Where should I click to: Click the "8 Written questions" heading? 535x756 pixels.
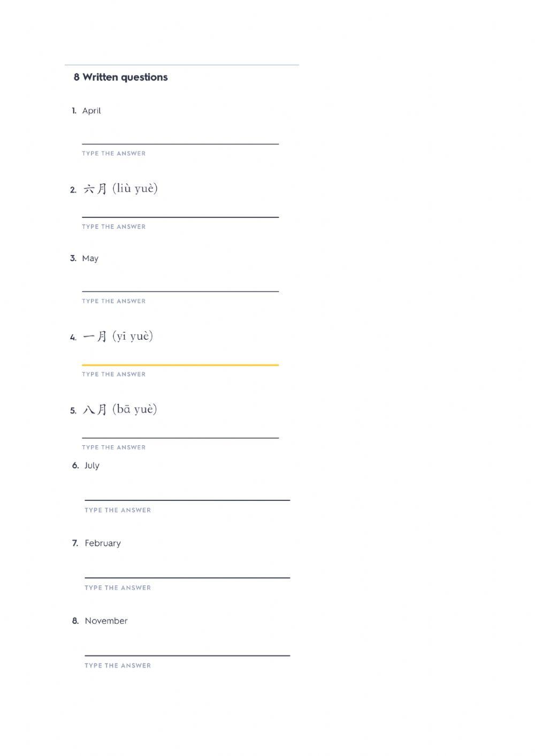[121, 77]
